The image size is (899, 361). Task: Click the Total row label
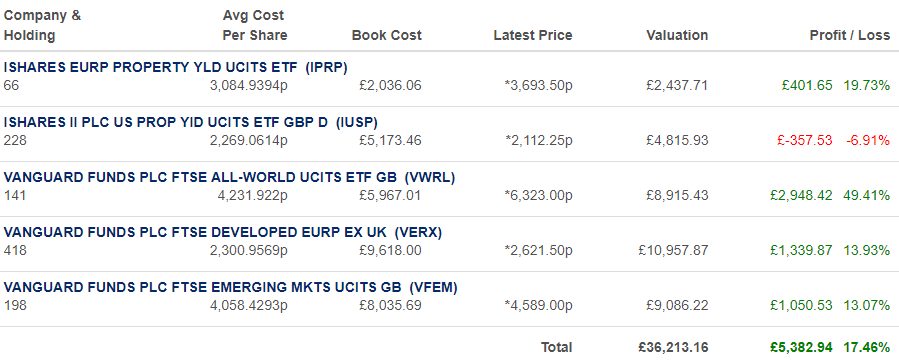click(556, 347)
